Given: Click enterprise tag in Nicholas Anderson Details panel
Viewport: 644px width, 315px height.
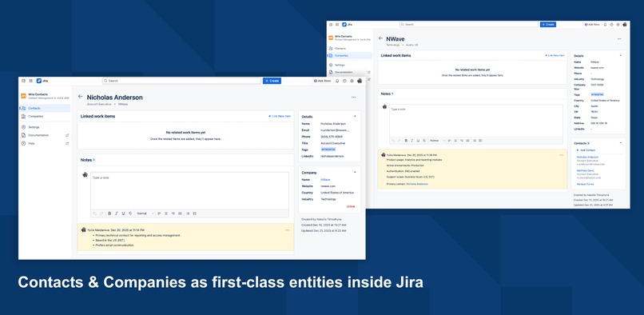Looking at the screenshot, I should pyautogui.click(x=328, y=150).
